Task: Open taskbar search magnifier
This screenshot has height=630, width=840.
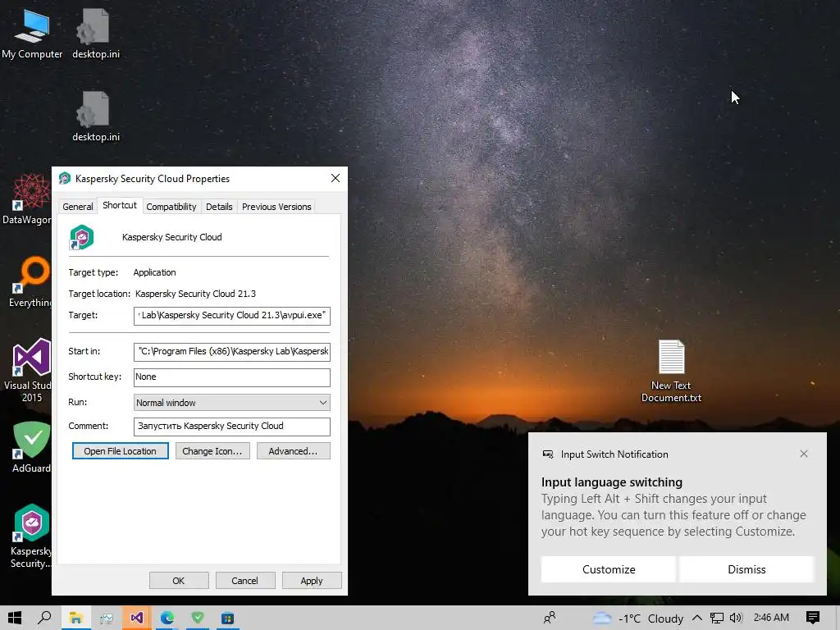Action: [45, 618]
